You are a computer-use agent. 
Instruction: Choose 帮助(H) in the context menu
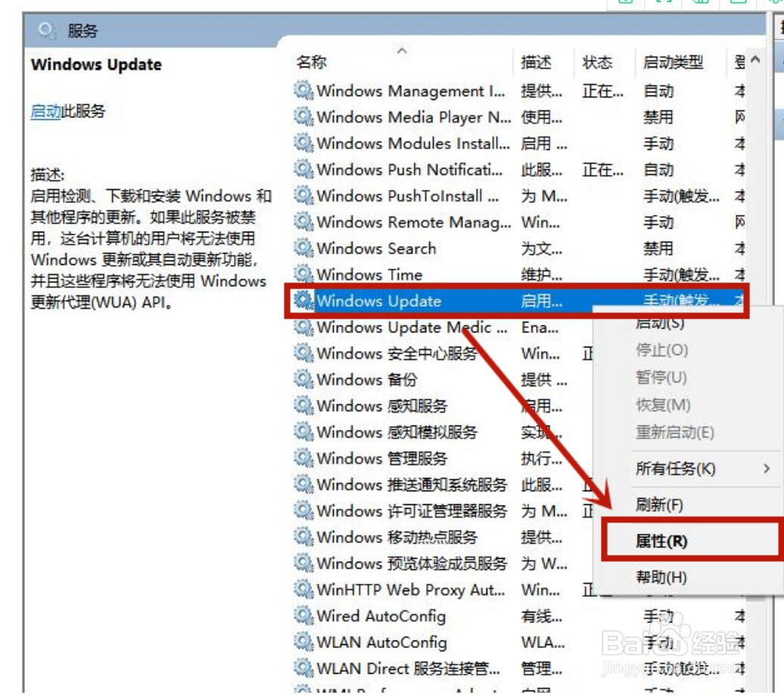pos(661,578)
